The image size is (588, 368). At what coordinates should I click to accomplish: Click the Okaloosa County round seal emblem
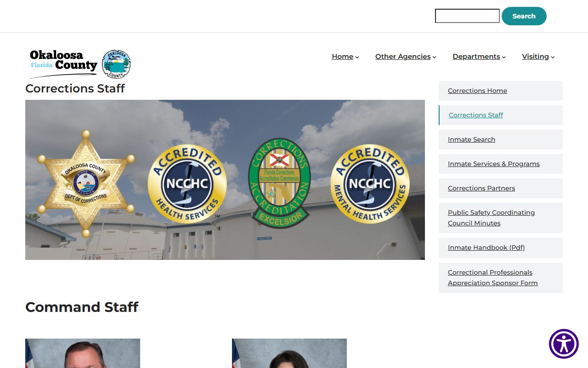coord(116,64)
